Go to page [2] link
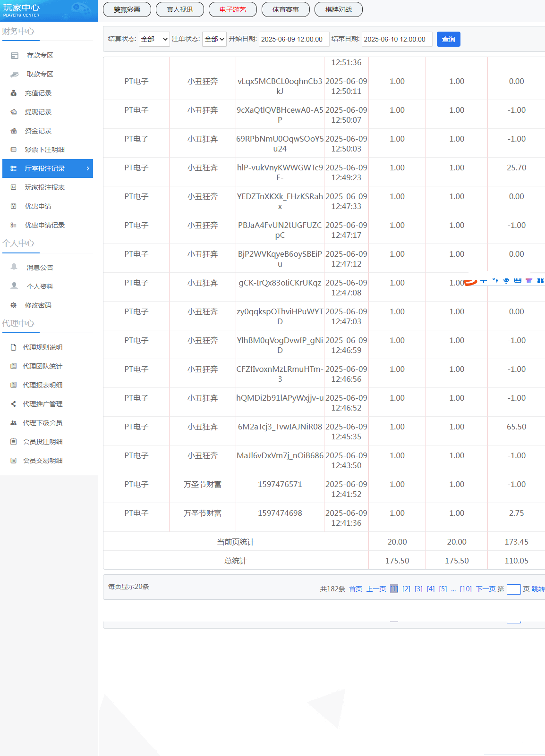 tap(406, 589)
